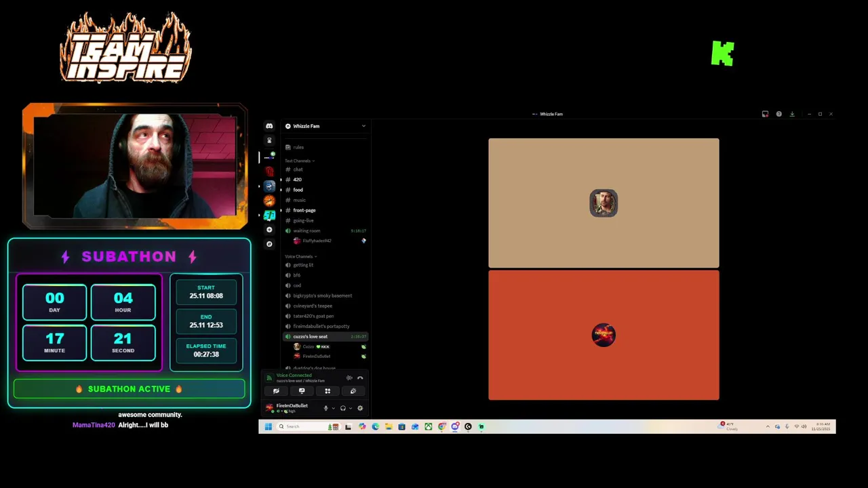Join the waiting room voice channel

326,230
